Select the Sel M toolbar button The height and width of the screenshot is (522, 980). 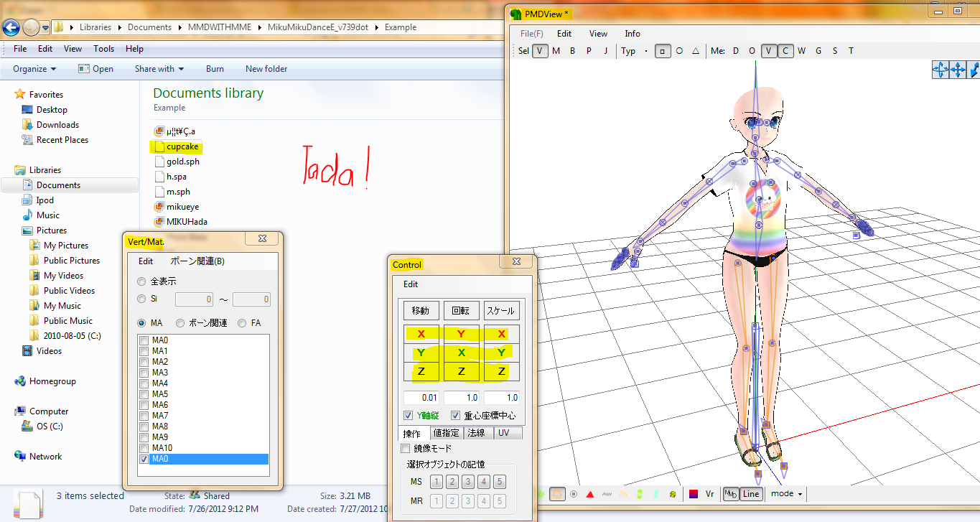click(556, 51)
